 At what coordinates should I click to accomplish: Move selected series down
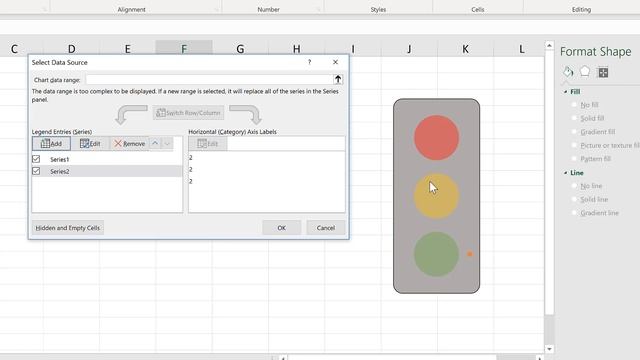coord(167,143)
